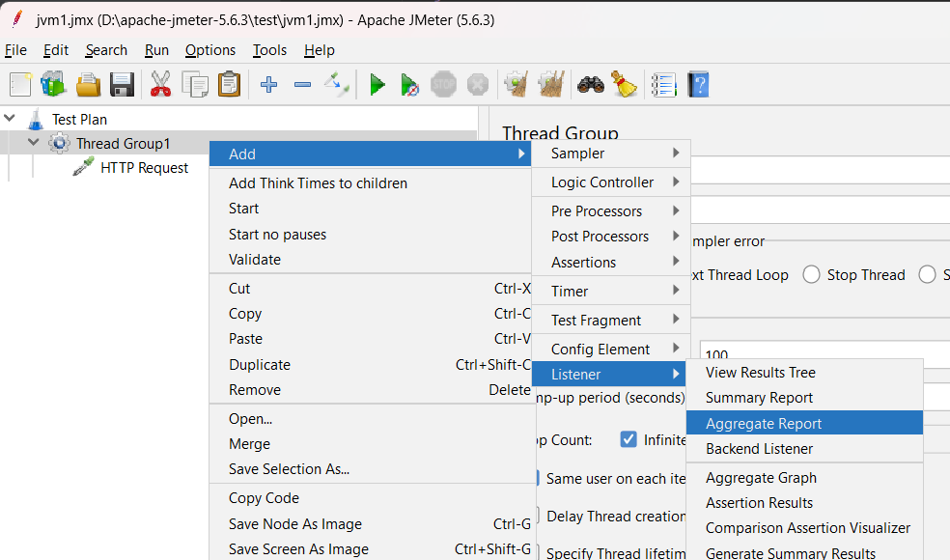The image size is (950, 560).
Task: Click Remove in context menu
Action: point(370,390)
